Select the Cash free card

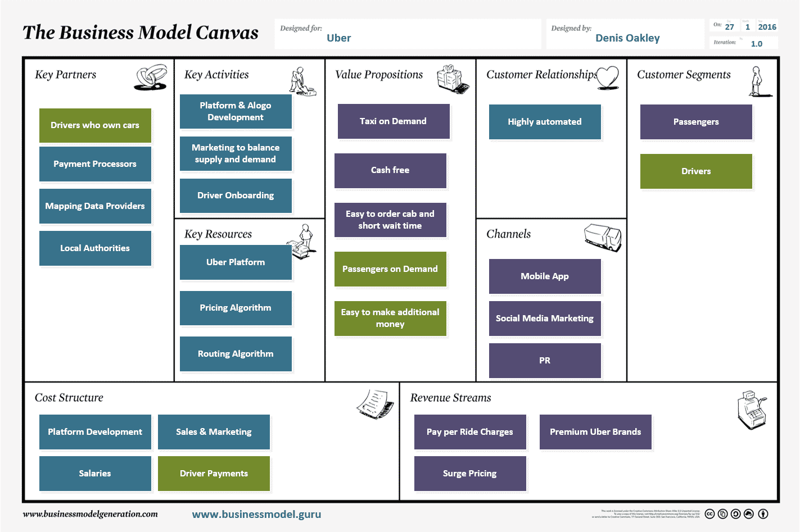(x=390, y=170)
